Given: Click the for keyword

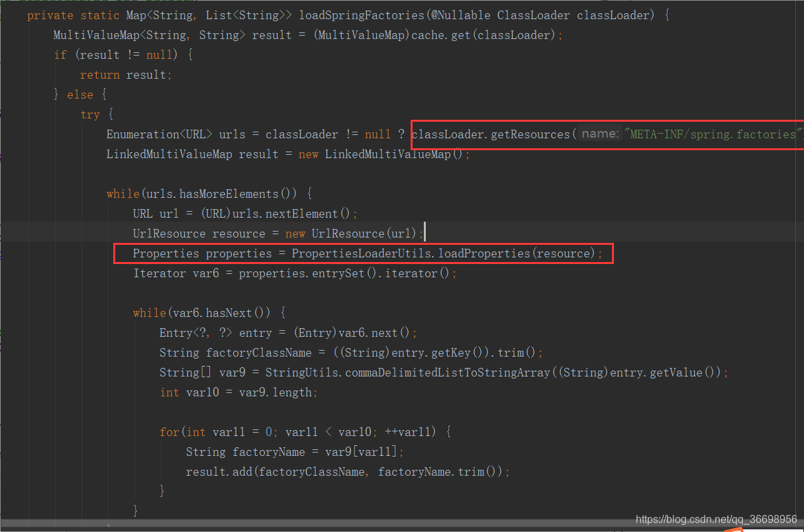Looking at the screenshot, I should click(170, 432).
